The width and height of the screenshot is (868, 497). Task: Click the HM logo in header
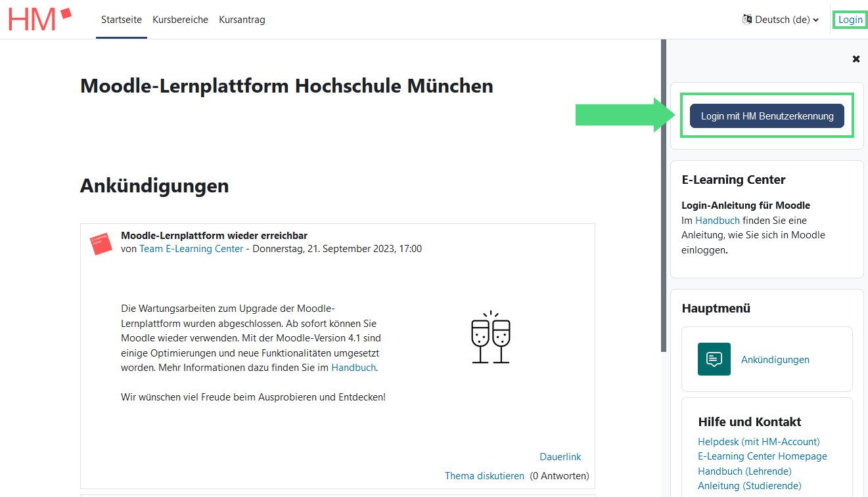[39, 20]
